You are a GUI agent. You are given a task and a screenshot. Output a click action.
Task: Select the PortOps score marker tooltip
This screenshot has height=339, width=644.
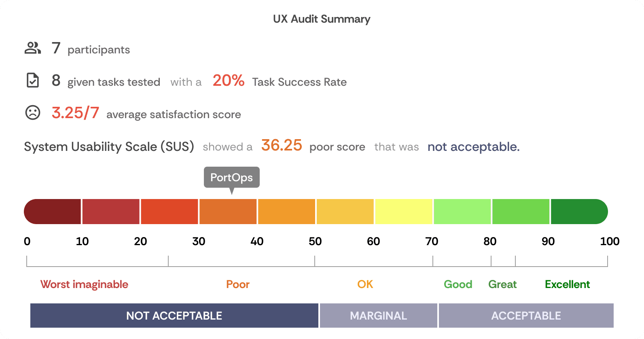(232, 178)
